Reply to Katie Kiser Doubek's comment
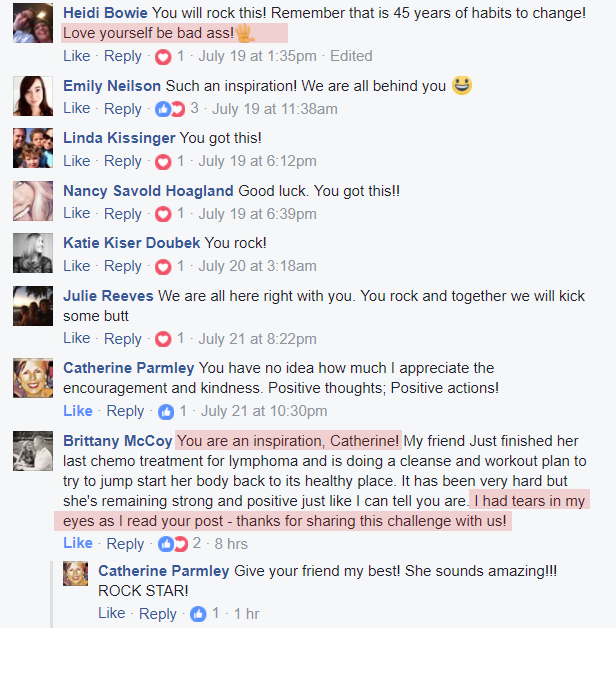The image size is (616, 681). coord(123,266)
